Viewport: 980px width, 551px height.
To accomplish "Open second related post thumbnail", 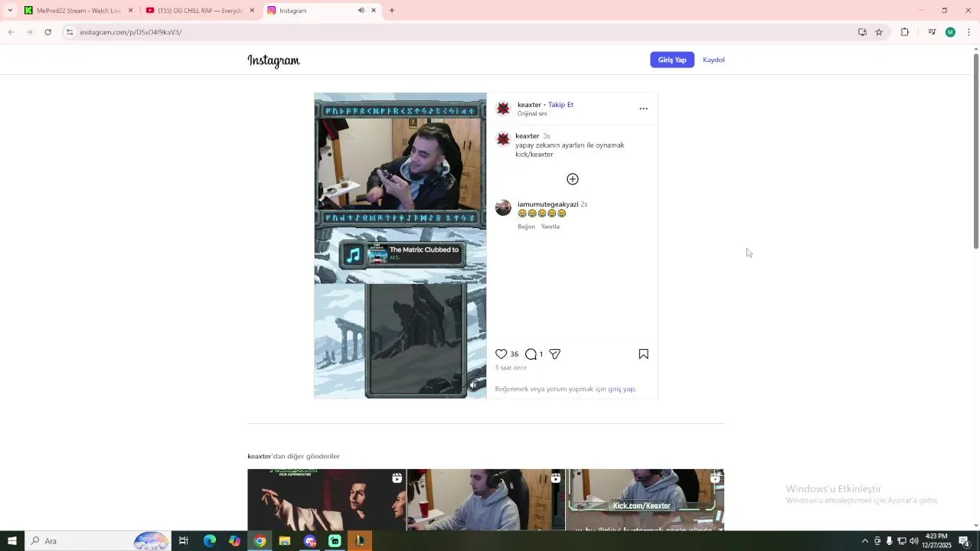I will click(486, 500).
